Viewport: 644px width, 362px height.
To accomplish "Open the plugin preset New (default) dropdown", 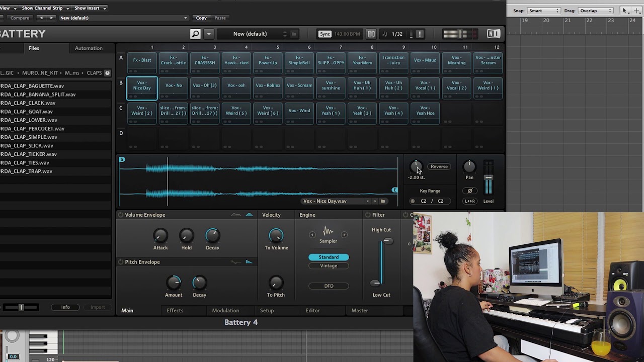I will 124,18.
